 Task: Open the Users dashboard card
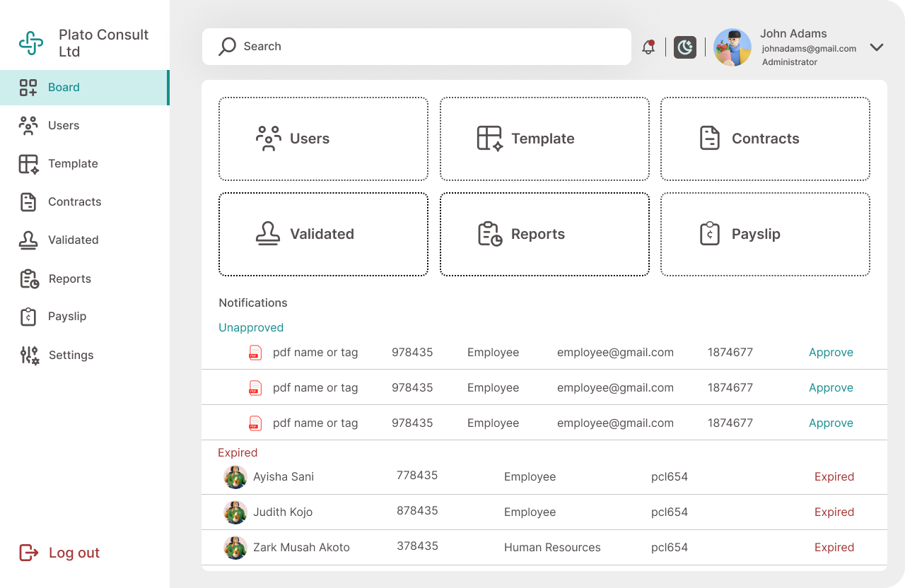coord(323,139)
